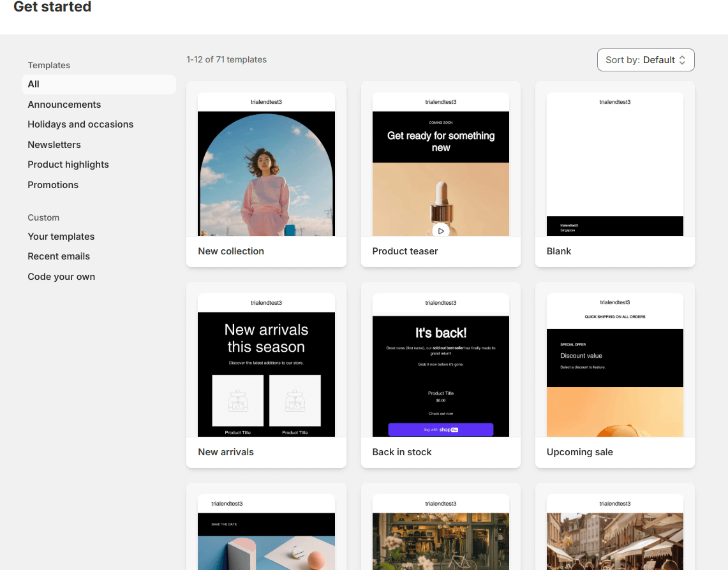Open Your templates under Custom

tap(61, 236)
